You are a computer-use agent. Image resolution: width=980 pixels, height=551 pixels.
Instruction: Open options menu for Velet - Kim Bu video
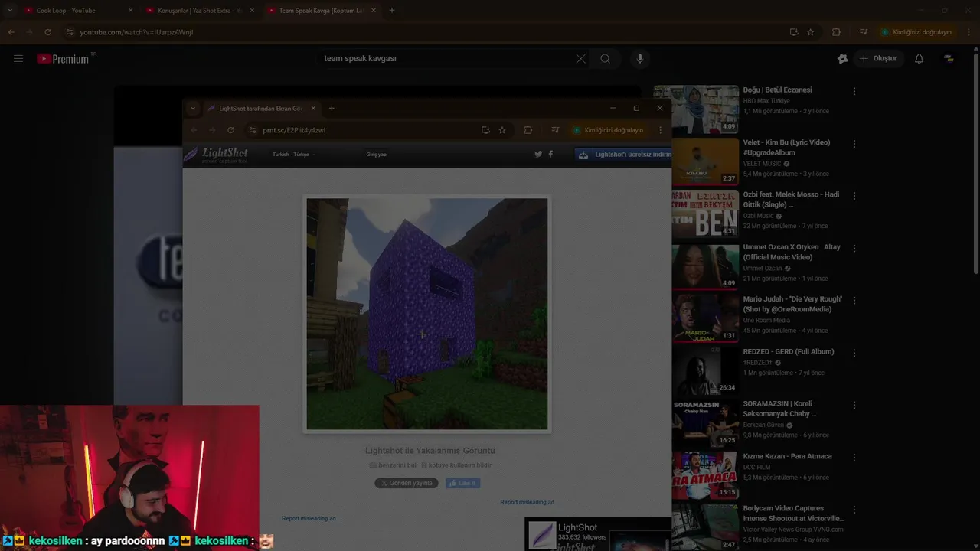(854, 144)
